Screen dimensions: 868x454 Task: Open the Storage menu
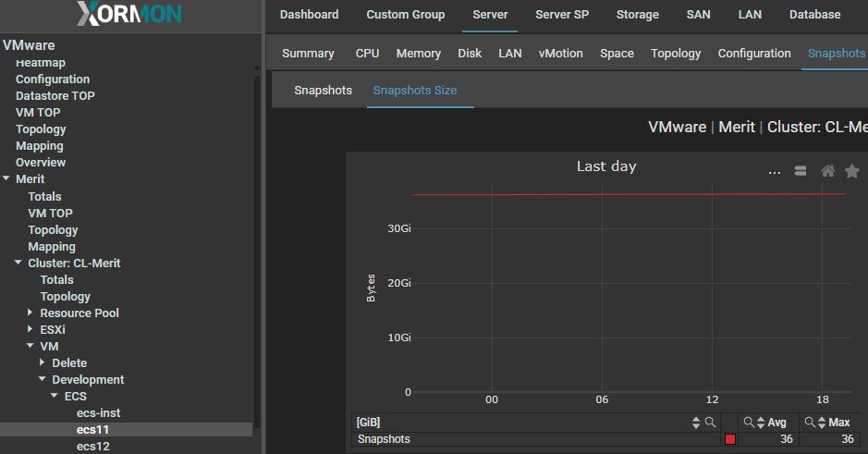click(638, 15)
